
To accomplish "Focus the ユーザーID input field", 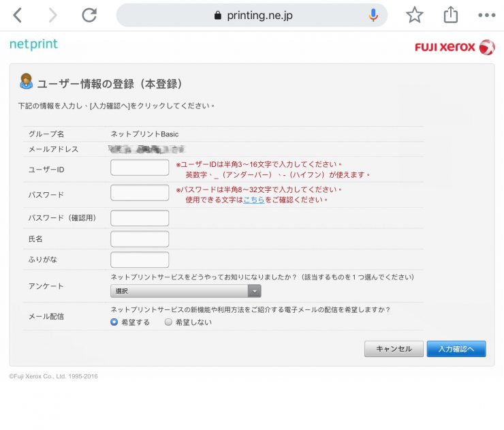I will [140, 168].
